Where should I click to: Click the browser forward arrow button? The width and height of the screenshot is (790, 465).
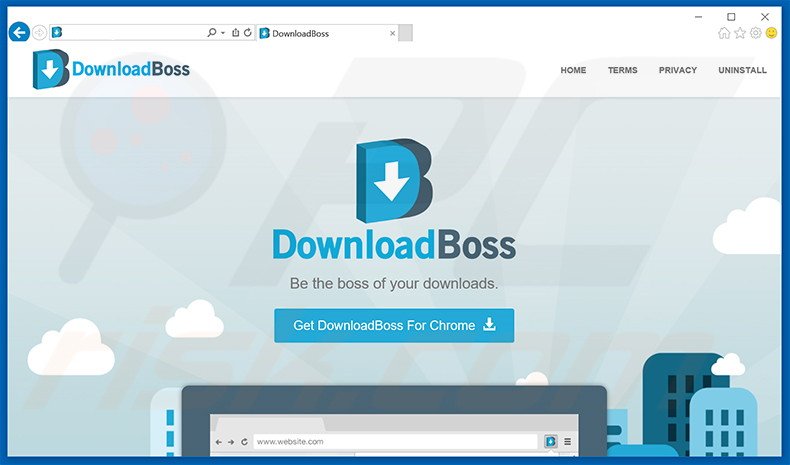pyautogui.click(x=39, y=33)
